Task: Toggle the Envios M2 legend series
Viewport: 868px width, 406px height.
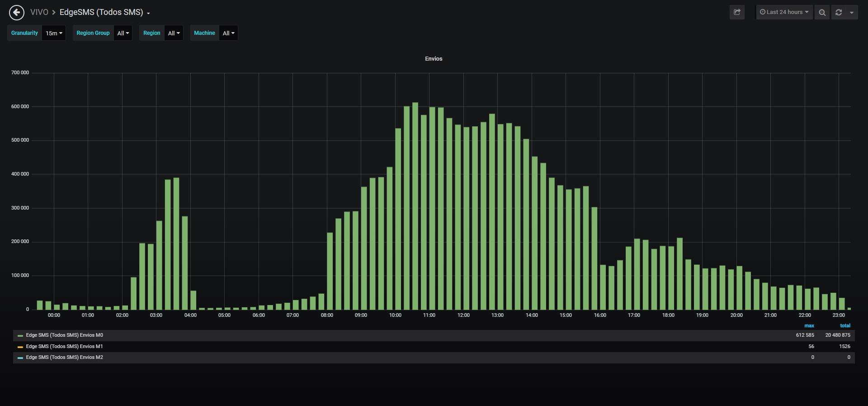Action: tap(65, 358)
